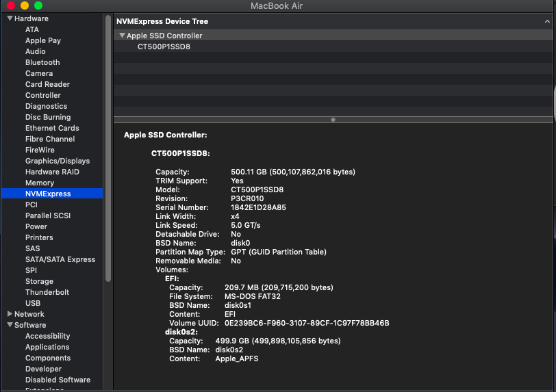Screen dimensions: 556x392
Task: Select Apple Pay in the sidebar
Action: [43, 41]
